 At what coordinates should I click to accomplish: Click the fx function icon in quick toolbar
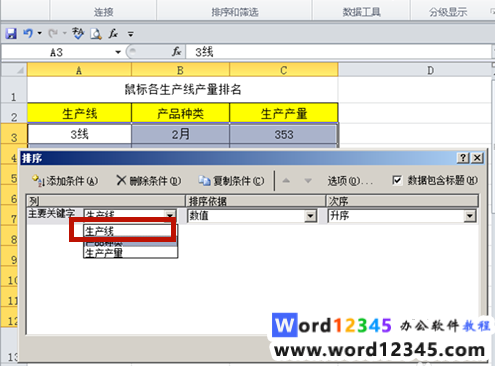(x=113, y=33)
